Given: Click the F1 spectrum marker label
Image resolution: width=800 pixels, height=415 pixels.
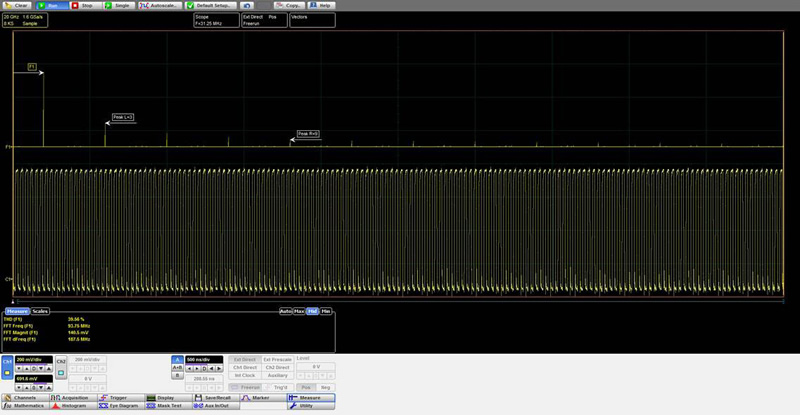Looking at the screenshot, I should point(32,67).
